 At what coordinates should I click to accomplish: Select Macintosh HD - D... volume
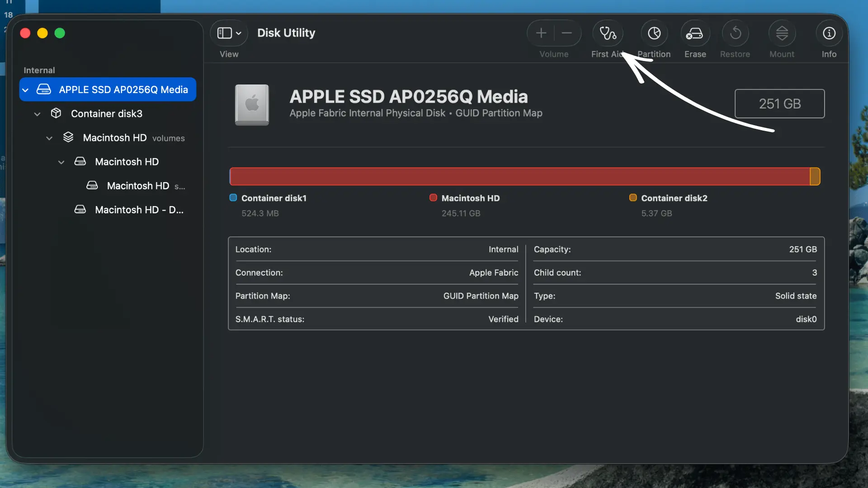[108, 210]
